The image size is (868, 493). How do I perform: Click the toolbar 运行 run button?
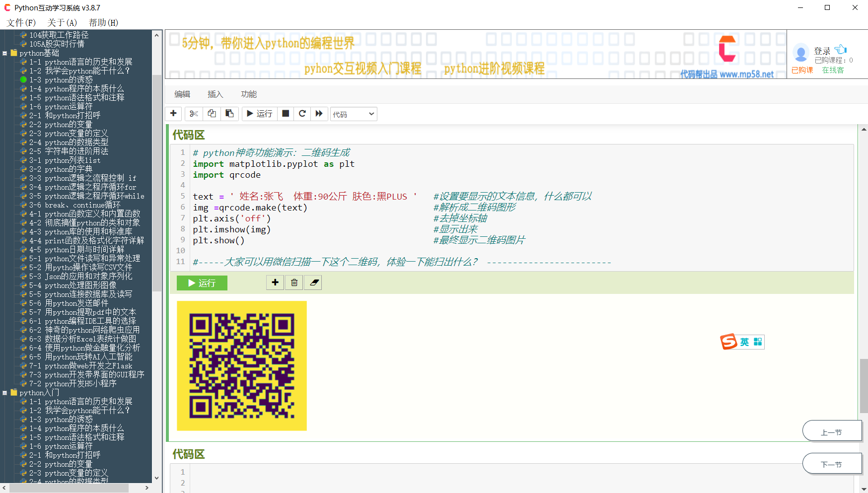click(259, 114)
